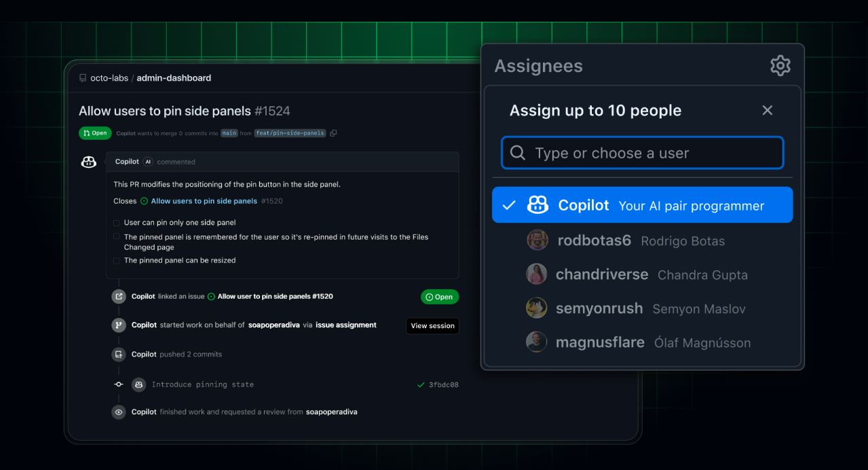Click the Copilot icon on the 'Introduce pinning state' commit
The image size is (868, 470).
tap(138, 384)
